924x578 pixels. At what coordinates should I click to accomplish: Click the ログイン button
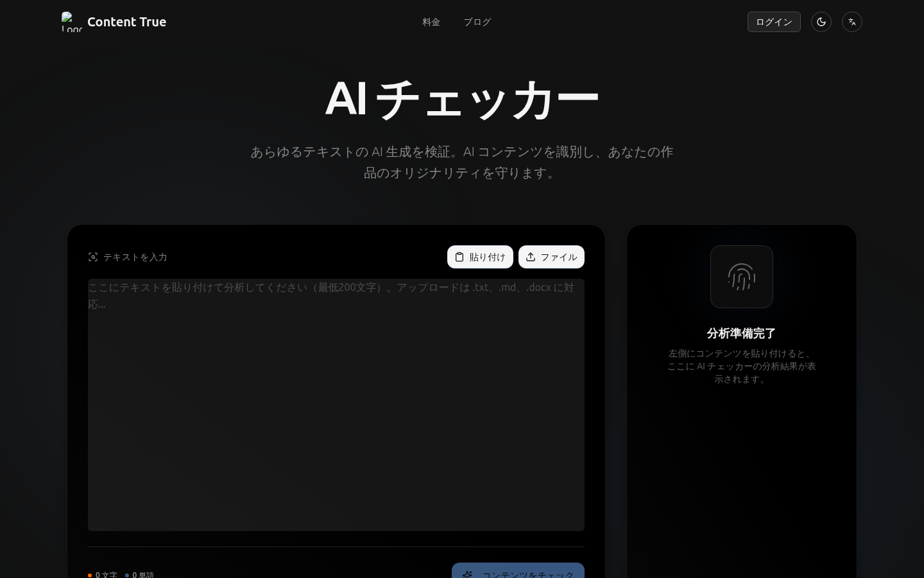pyautogui.click(x=774, y=22)
